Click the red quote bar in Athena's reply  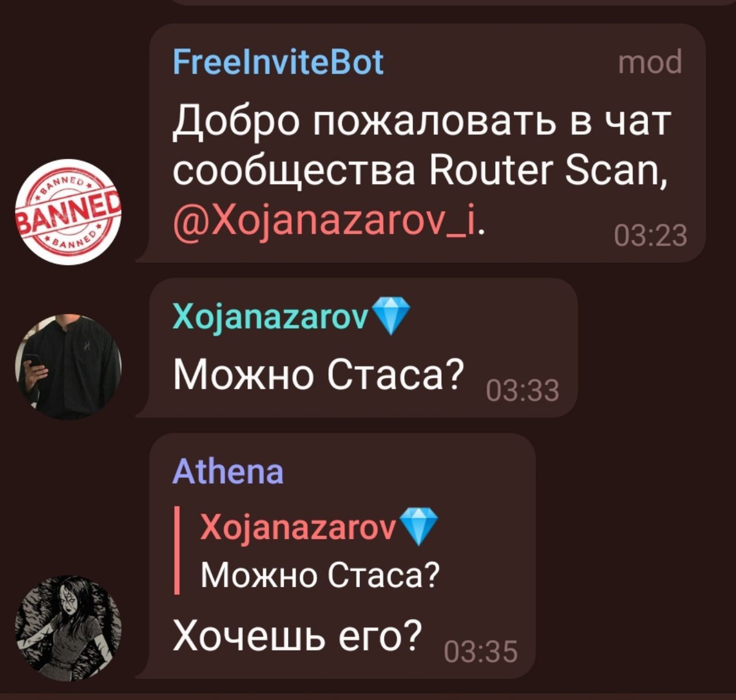(177, 550)
